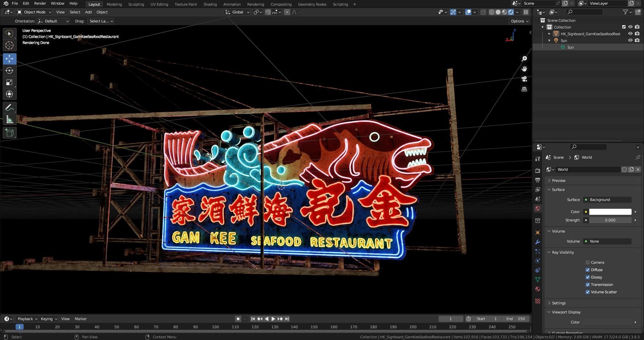
Task: Open the Add menu in viewport
Action: coord(88,12)
